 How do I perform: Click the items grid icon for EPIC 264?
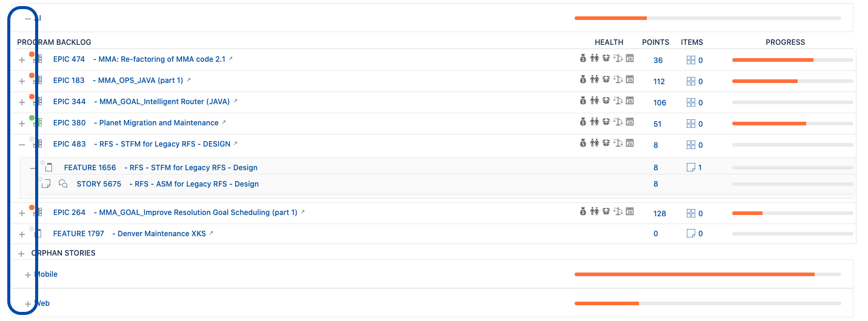tap(690, 213)
